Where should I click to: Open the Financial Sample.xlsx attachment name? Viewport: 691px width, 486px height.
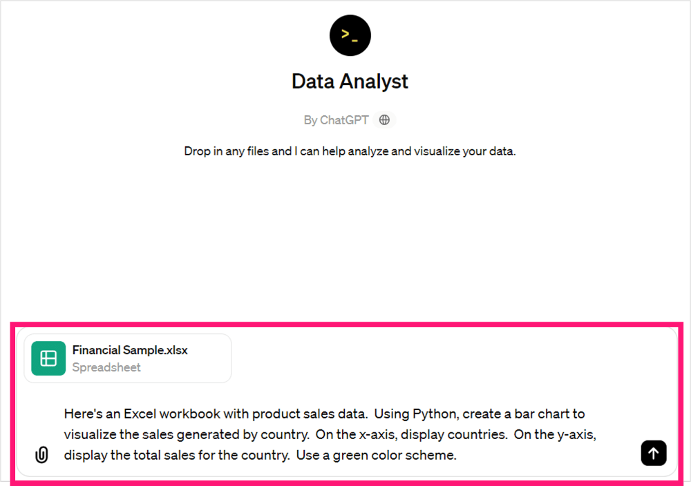[130, 350]
